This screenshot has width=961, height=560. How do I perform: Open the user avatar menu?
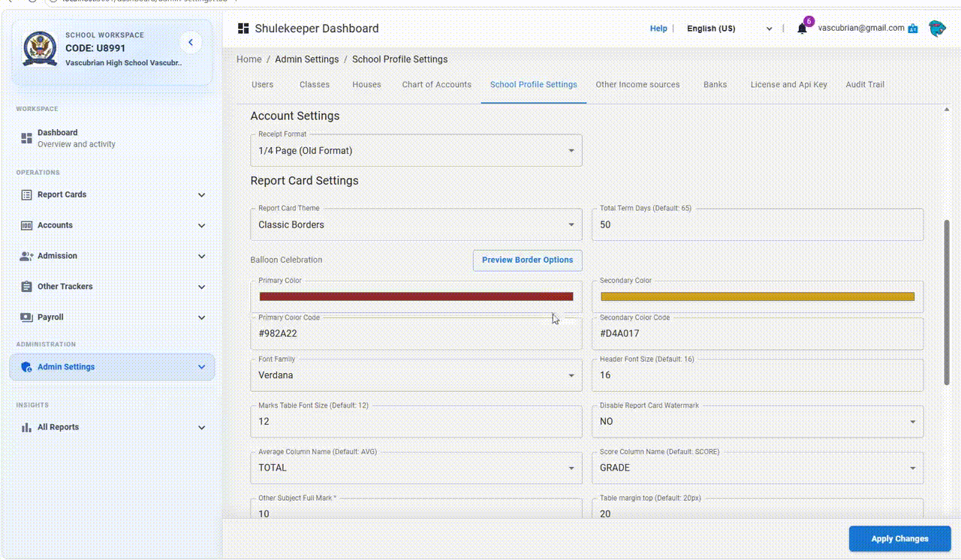pyautogui.click(x=937, y=29)
